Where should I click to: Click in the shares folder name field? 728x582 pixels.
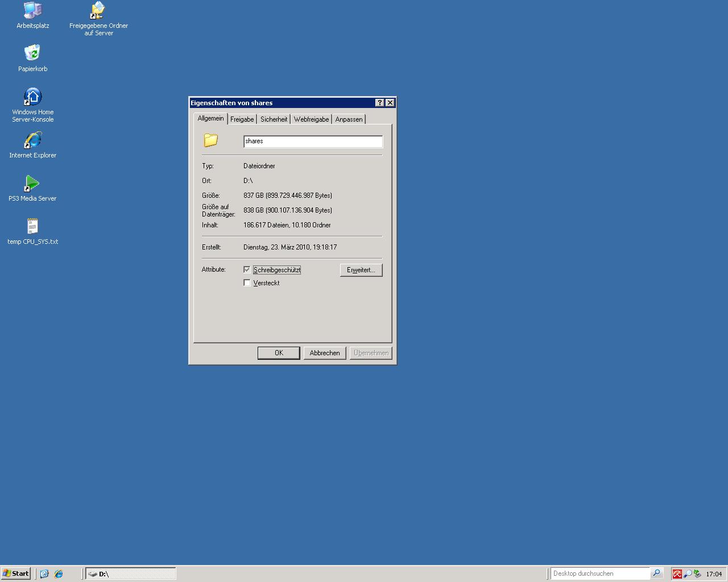click(313, 141)
